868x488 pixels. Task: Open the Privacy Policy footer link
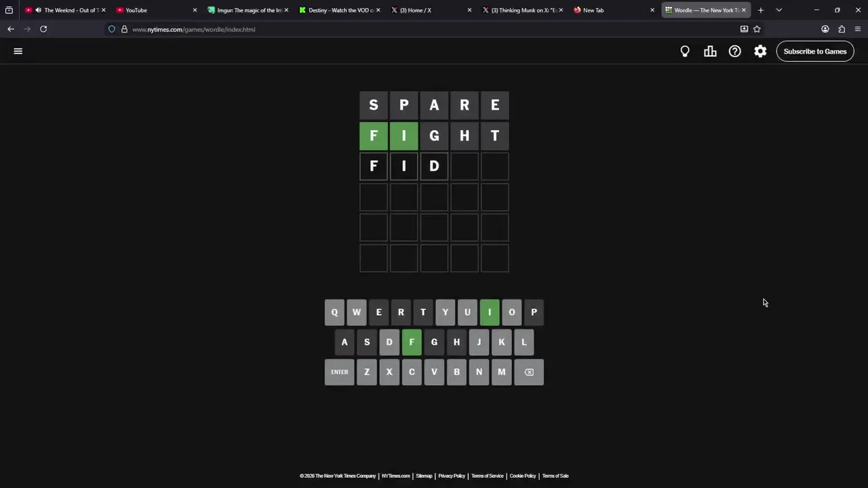[452, 476]
